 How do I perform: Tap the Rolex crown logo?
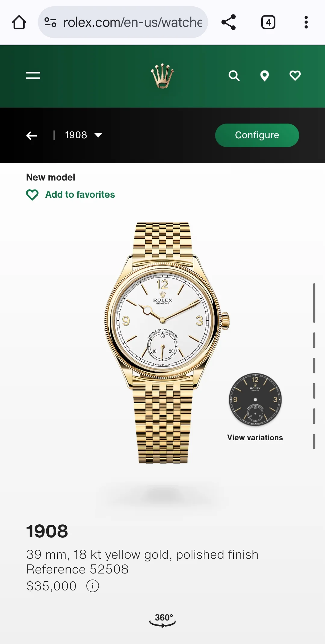162,76
